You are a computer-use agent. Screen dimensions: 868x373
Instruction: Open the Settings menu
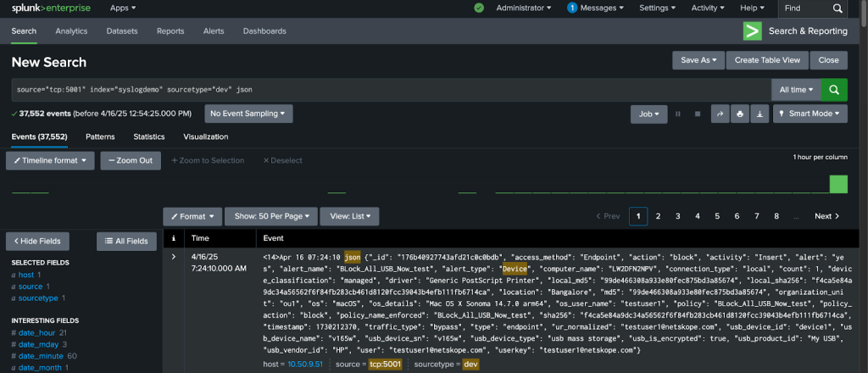(x=657, y=8)
